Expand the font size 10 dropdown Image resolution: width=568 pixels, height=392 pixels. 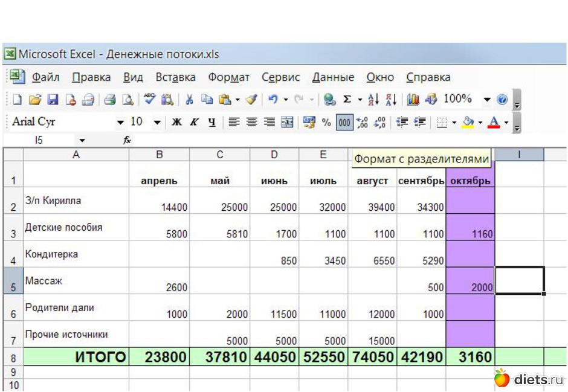tap(157, 122)
